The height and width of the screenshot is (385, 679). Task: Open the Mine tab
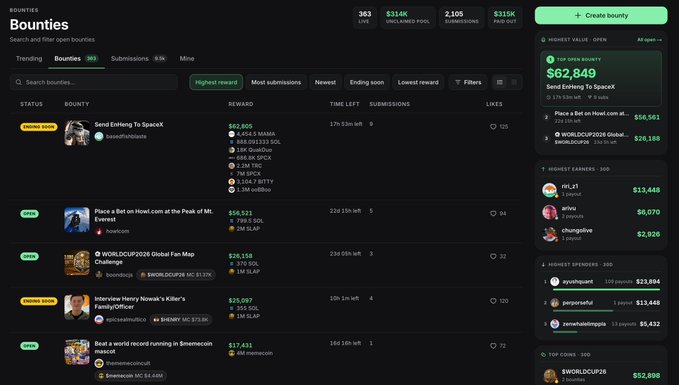187,58
